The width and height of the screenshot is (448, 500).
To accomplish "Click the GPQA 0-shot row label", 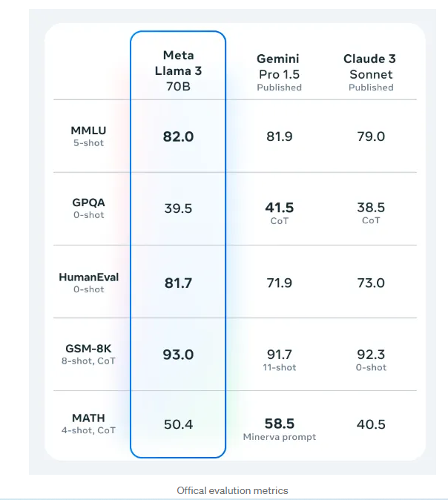I will 88,208.
